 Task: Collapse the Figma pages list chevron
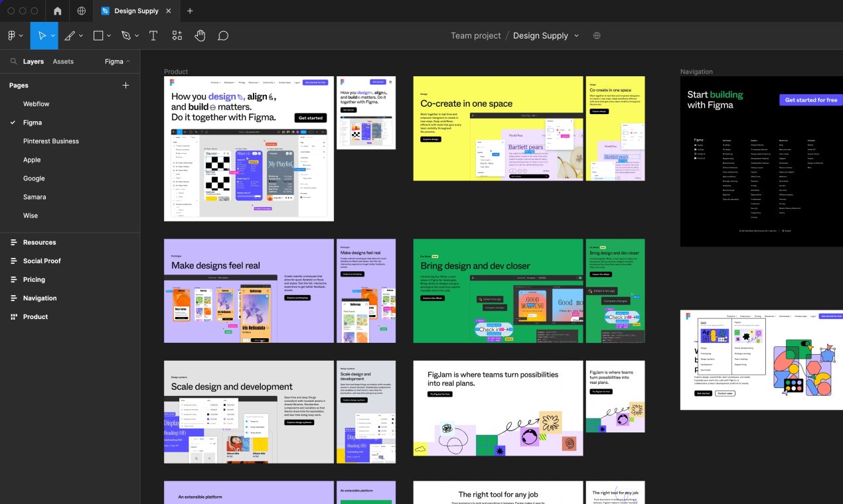128,62
